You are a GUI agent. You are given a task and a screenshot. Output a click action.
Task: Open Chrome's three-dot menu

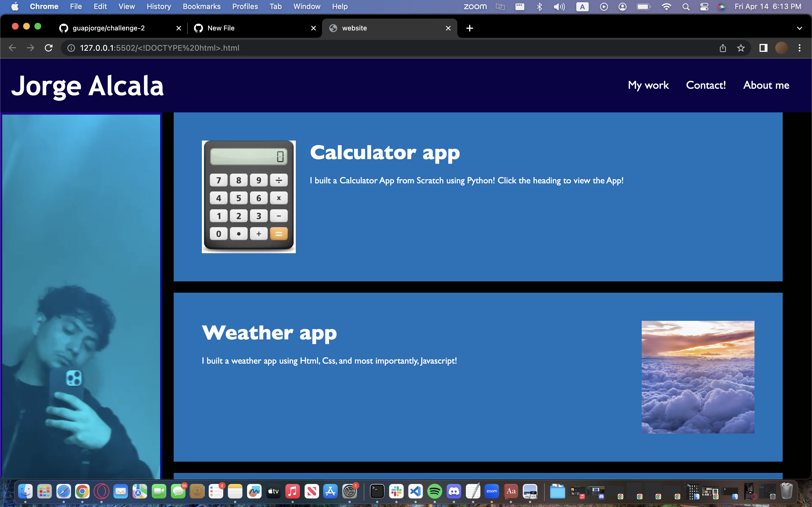point(800,48)
